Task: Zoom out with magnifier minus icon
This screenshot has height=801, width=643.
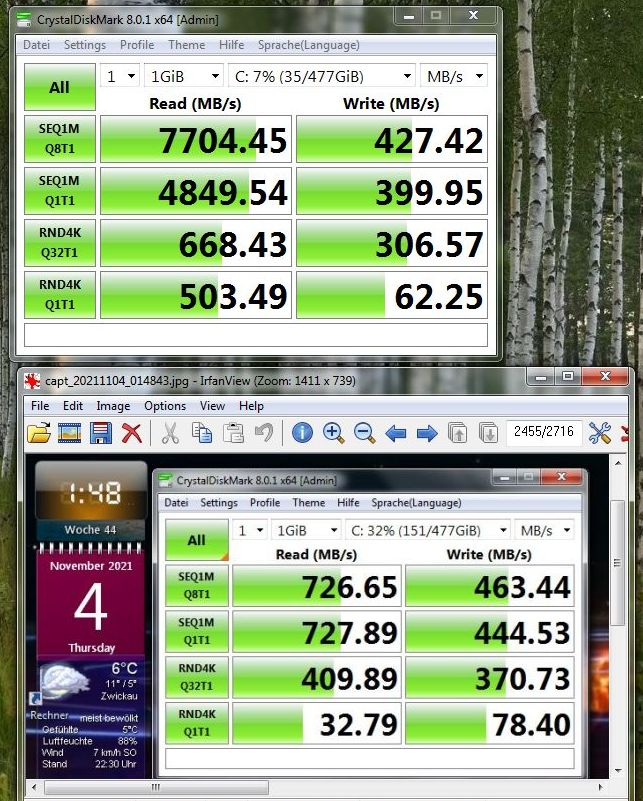Action: 365,433
